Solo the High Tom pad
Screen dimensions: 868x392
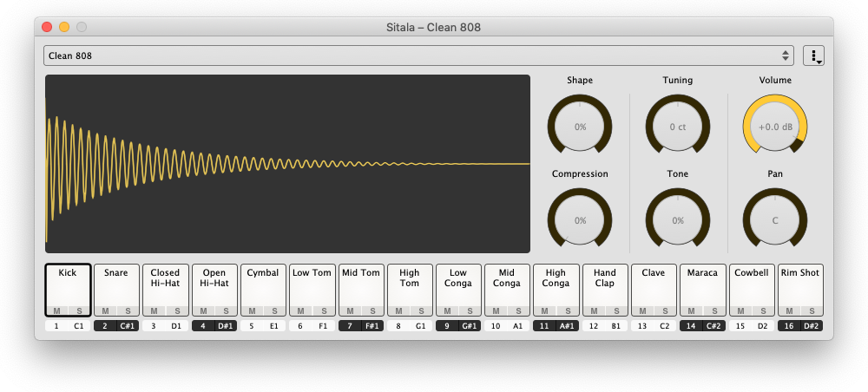pos(421,310)
